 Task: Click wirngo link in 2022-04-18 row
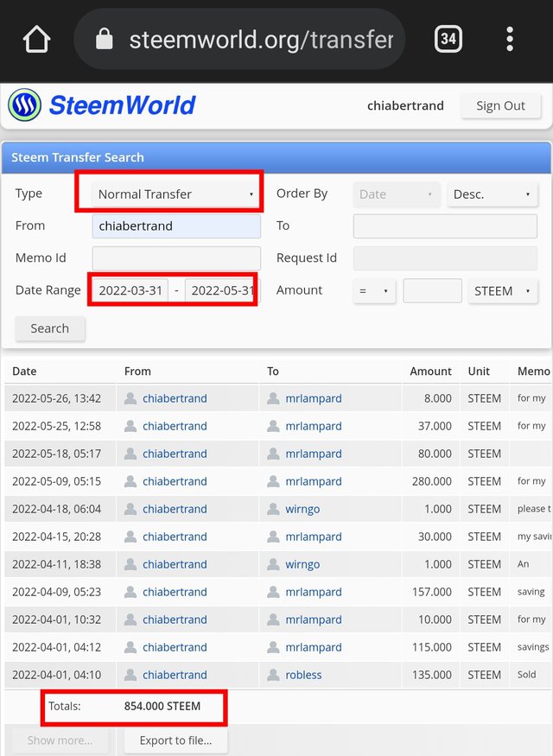click(x=302, y=509)
